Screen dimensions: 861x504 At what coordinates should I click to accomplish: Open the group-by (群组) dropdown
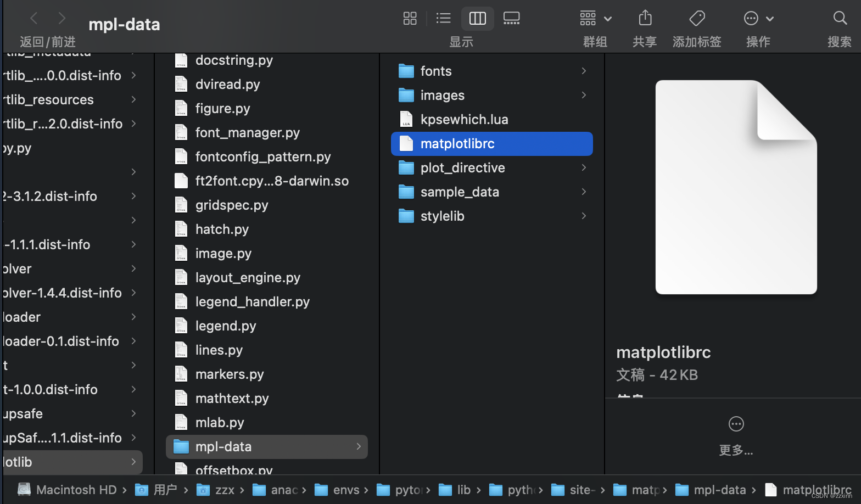click(596, 18)
